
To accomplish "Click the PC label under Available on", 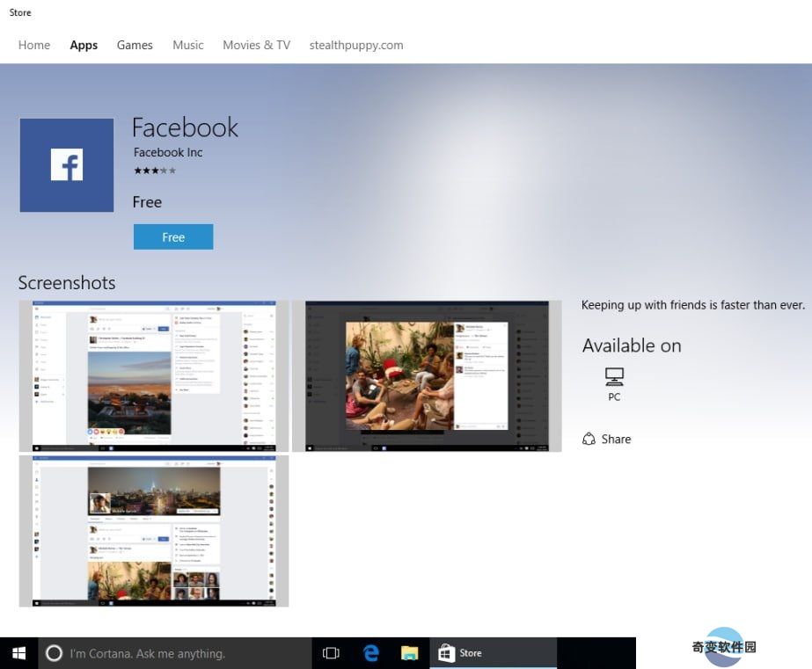I will click(x=614, y=396).
